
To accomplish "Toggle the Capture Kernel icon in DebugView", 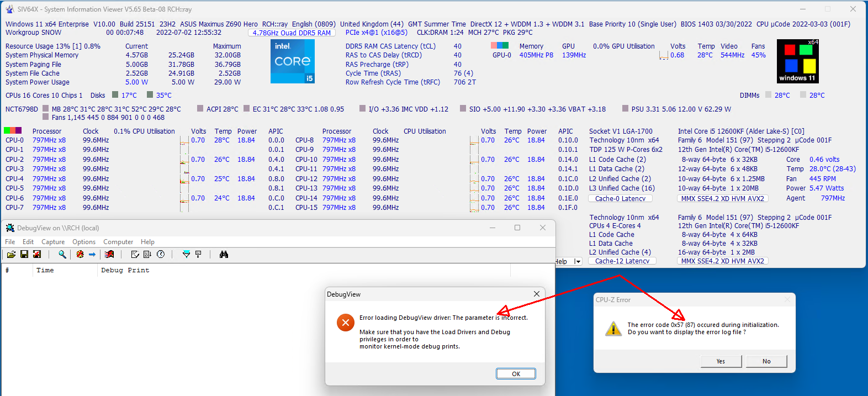I will 80,254.
